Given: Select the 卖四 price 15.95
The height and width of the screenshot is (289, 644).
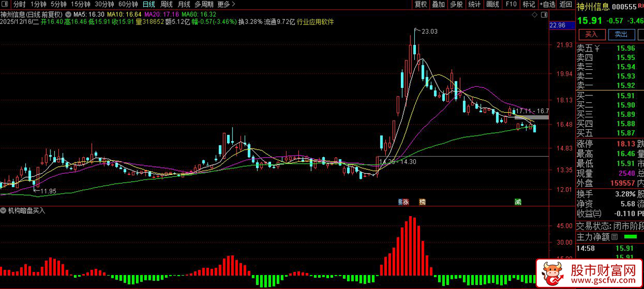Looking at the screenshot, I should (626, 57).
